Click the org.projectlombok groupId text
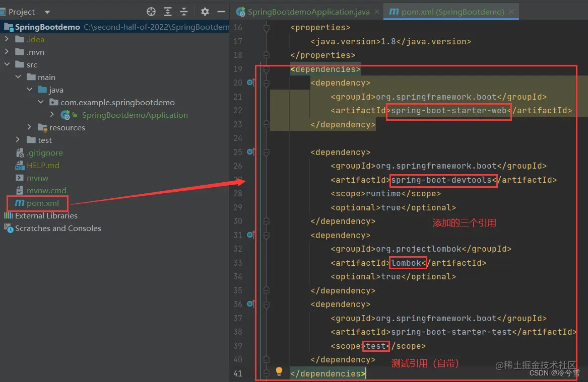This screenshot has width=588, height=382. 419,249
